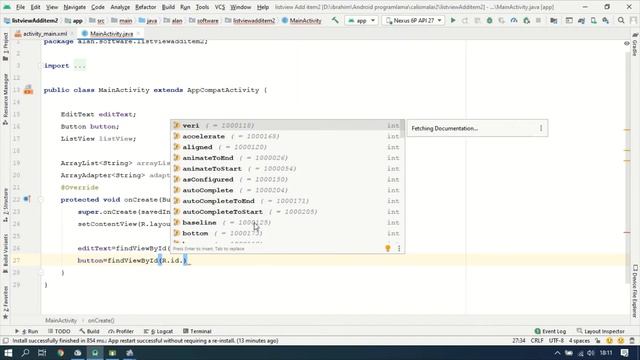Toggle tool window quick access button bottom-left
This screenshot has width=640, height=360.
pos(5,340)
